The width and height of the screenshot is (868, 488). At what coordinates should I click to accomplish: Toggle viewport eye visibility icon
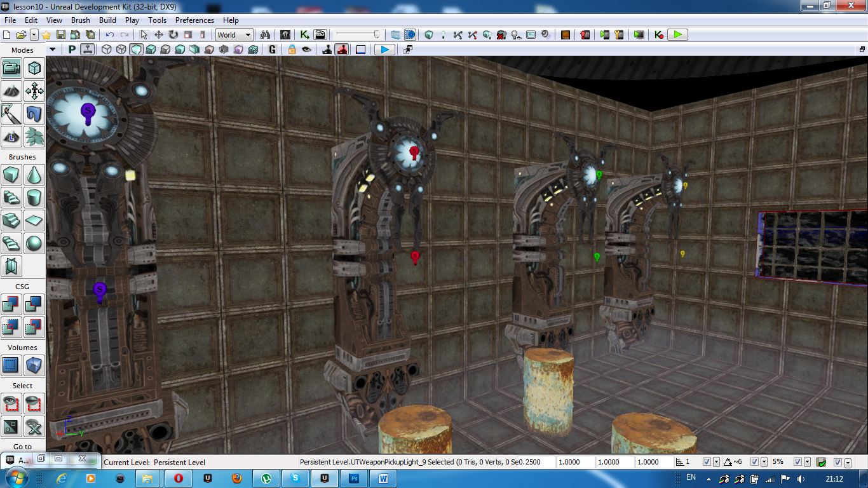point(307,50)
